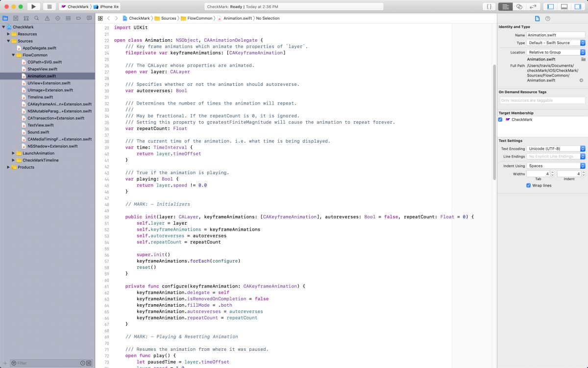
Task: Open the Location dropdown
Action: coord(556,52)
